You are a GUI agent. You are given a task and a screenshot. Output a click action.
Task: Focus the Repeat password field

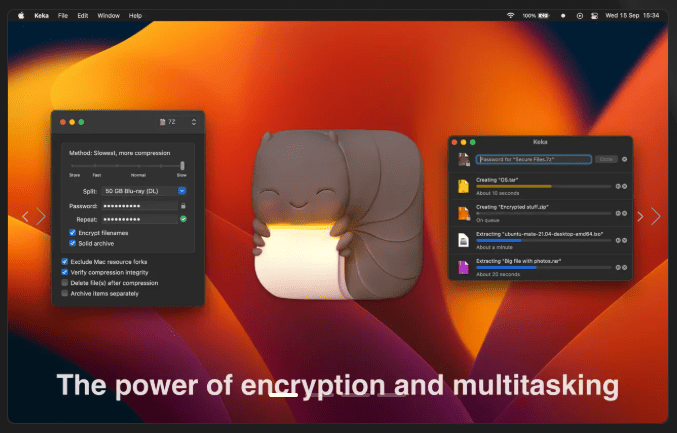(x=139, y=219)
